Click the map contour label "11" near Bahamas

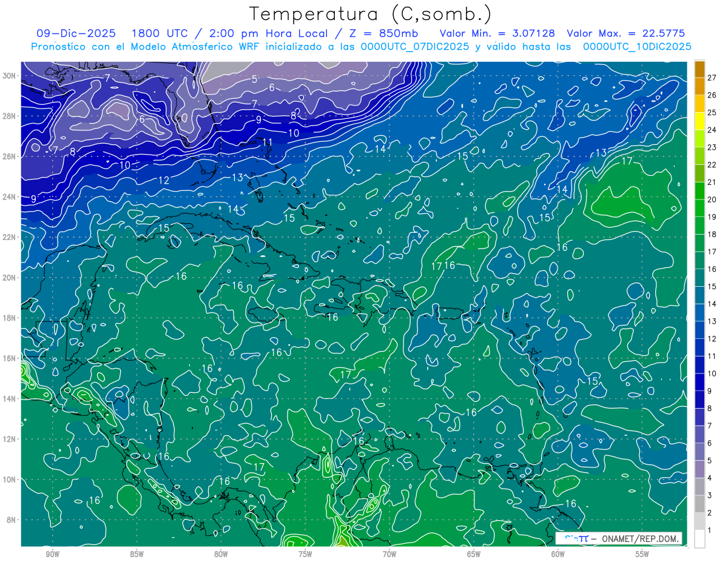pyautogui.click(x=268, y=142)
